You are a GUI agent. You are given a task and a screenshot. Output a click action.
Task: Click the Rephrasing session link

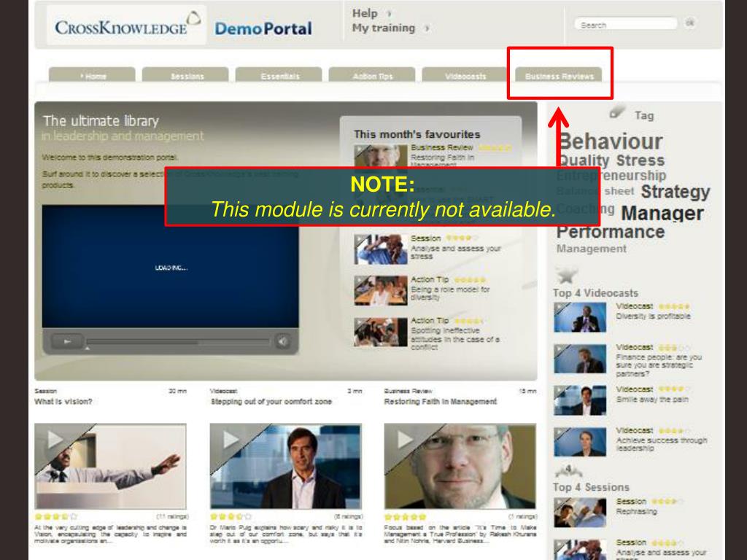[x=636, y=511]
